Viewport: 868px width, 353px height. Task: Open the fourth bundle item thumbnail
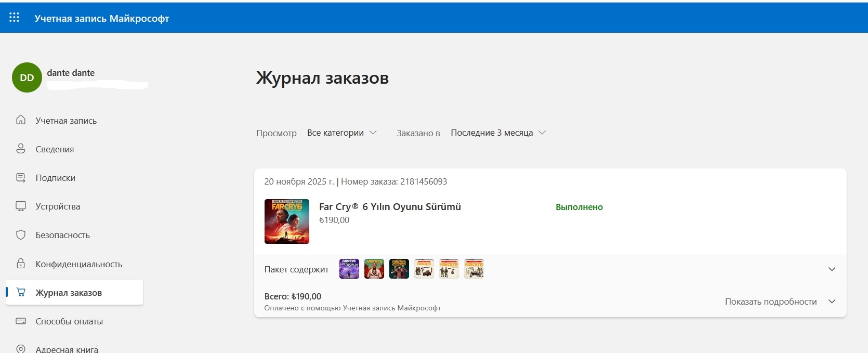(x=424, y=269)
